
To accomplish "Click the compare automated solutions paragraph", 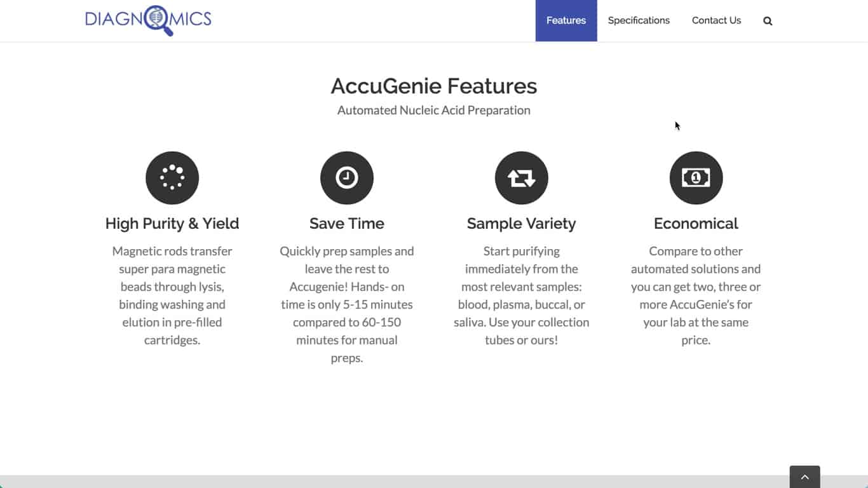I will (696, 295).
